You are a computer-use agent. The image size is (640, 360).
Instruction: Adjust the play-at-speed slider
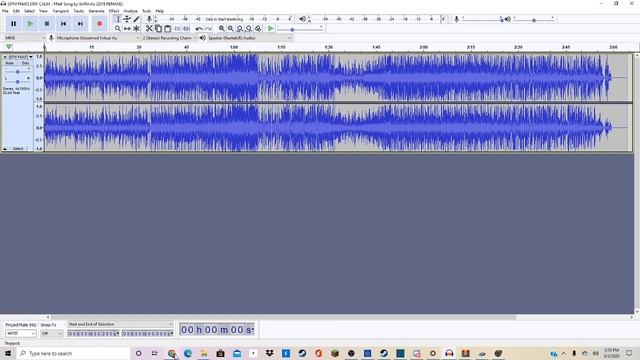coord(300,29)
